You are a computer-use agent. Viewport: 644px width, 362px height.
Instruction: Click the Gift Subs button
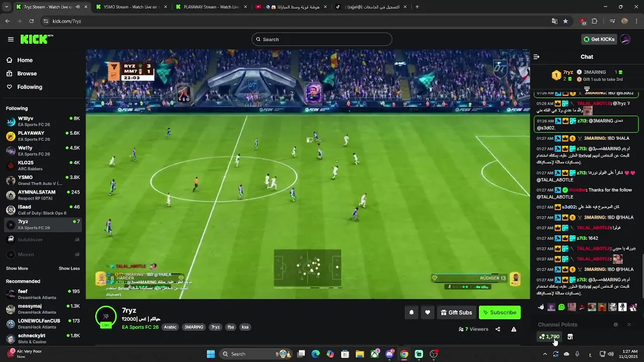pyautogui.click(x=456, y=313)
